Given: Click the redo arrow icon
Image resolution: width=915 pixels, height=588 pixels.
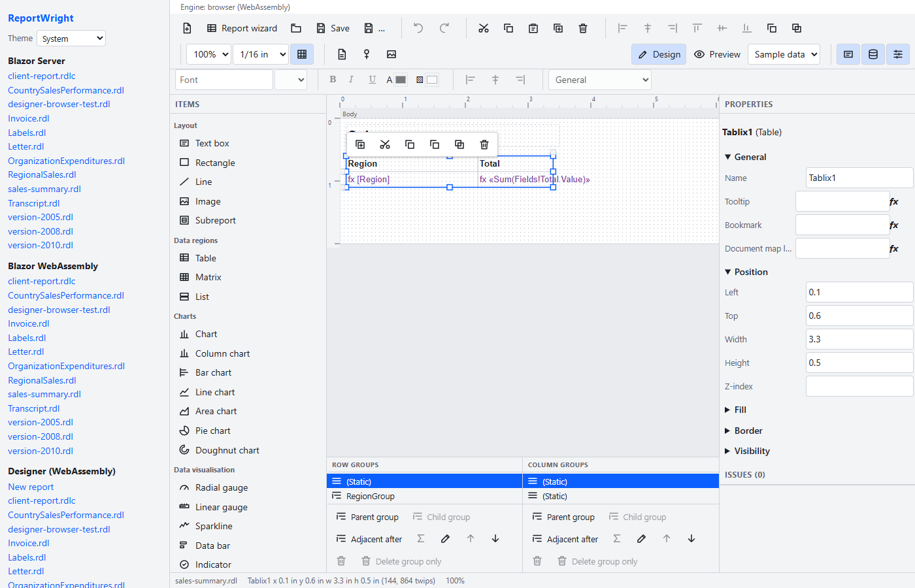Looking at the screenshot, I should pyautogui.click(x=444, y=28).
